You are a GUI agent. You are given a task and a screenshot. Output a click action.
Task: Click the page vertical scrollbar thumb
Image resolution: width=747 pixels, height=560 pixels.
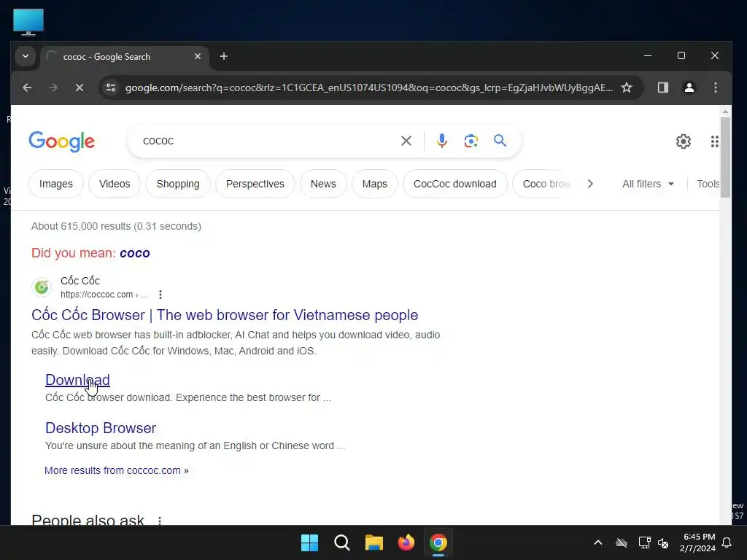[725, 157]
